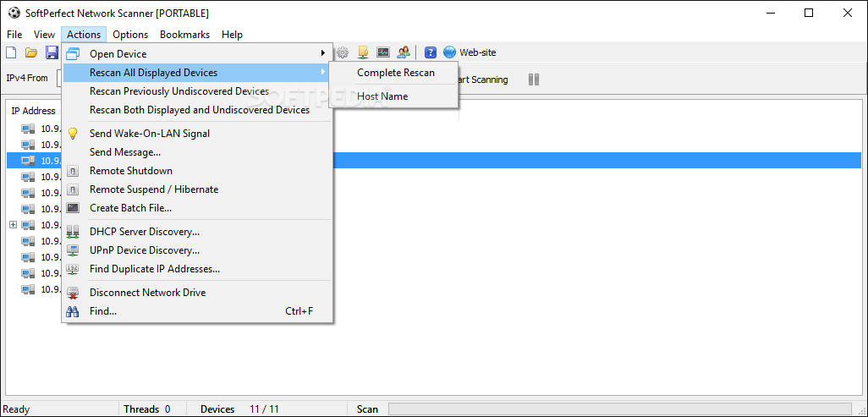
Task: Click the soccer ball app icon in title bar
Action: pos(14,14)
